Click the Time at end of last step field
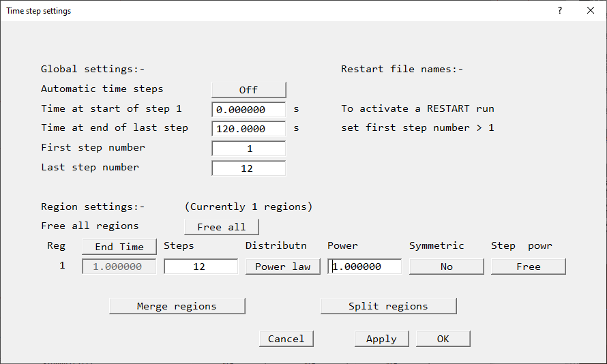This screenshot has width=607, height=364. tap(248, 129)
